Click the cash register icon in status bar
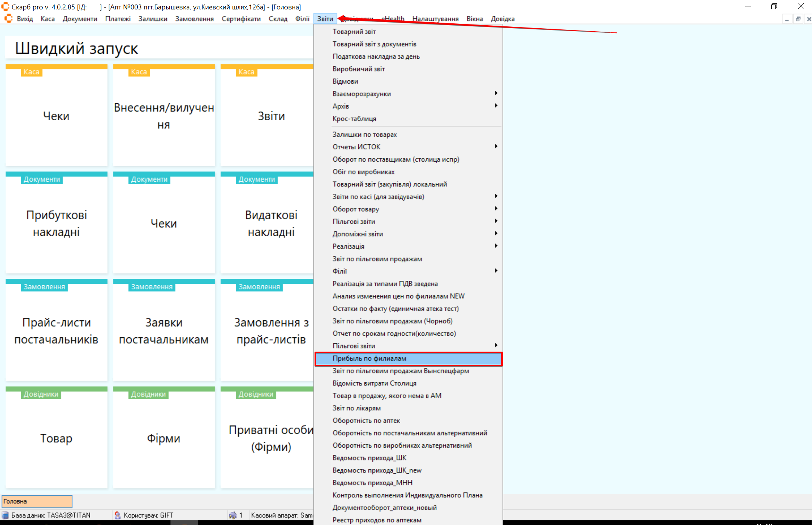 pos(232,515)
